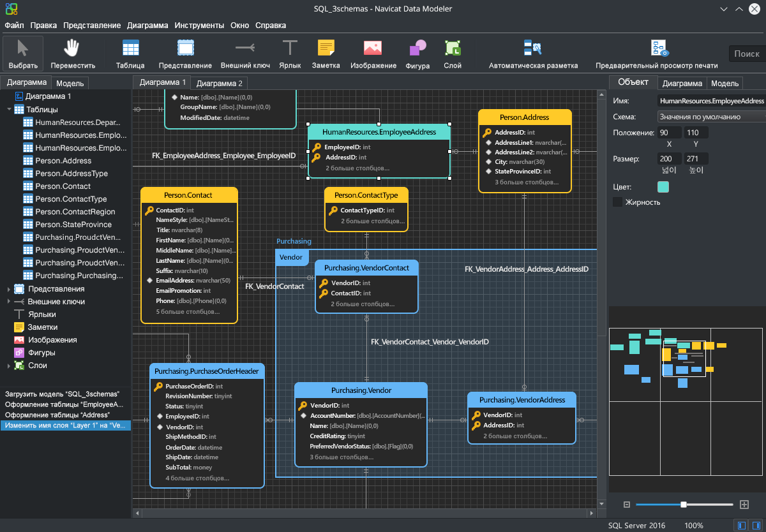Enable the Жирность checkbox in Object panel
Screen dimensions: 766x532
point(617,202)
